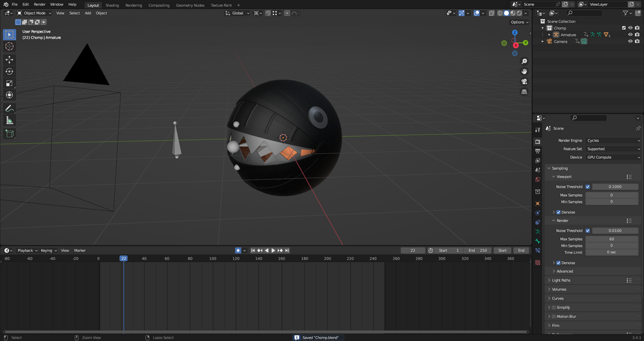
Task: Hide the Armature in the viewport
Action: tap(630, 35)
